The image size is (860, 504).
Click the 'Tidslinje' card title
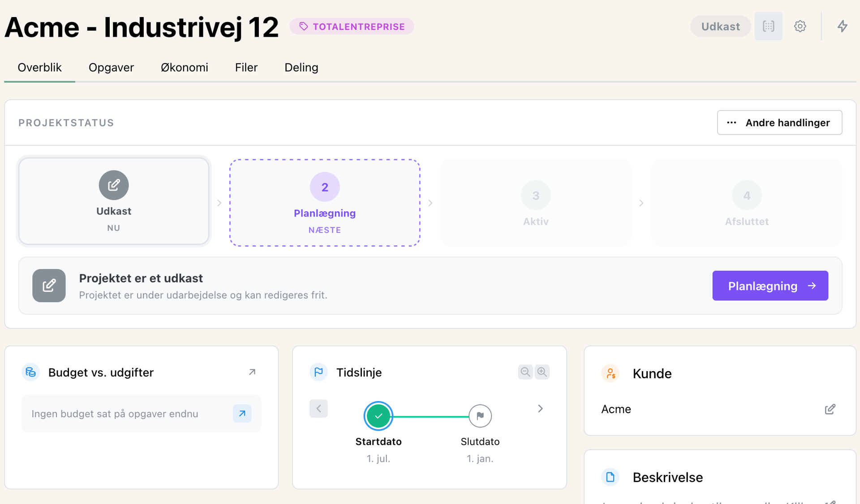click(359, 372)
